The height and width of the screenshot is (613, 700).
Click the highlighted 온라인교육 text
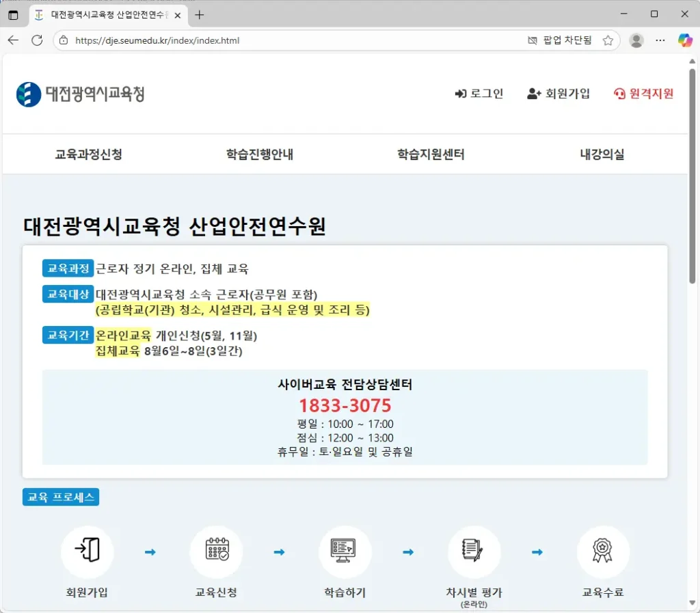tap(123, 335)
